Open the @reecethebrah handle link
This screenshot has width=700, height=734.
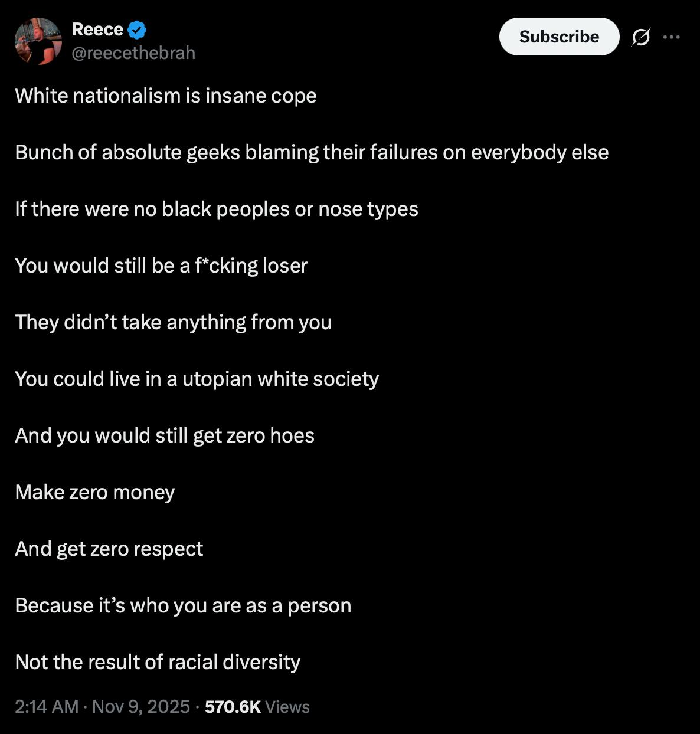(x=133, y=53)
